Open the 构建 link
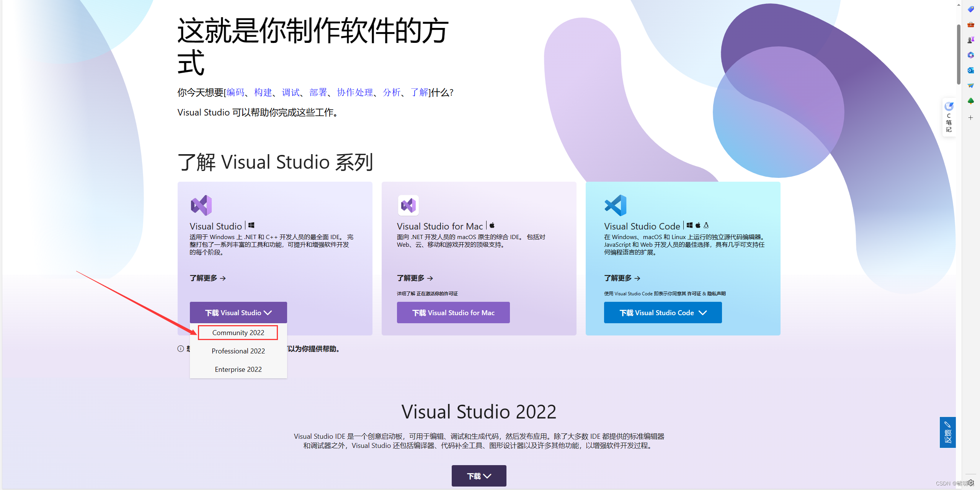This screenshot has height=490, width=980. 263,92
